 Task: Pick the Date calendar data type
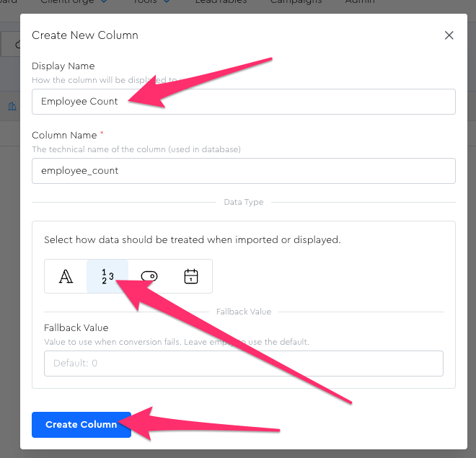tap(191, 276)
